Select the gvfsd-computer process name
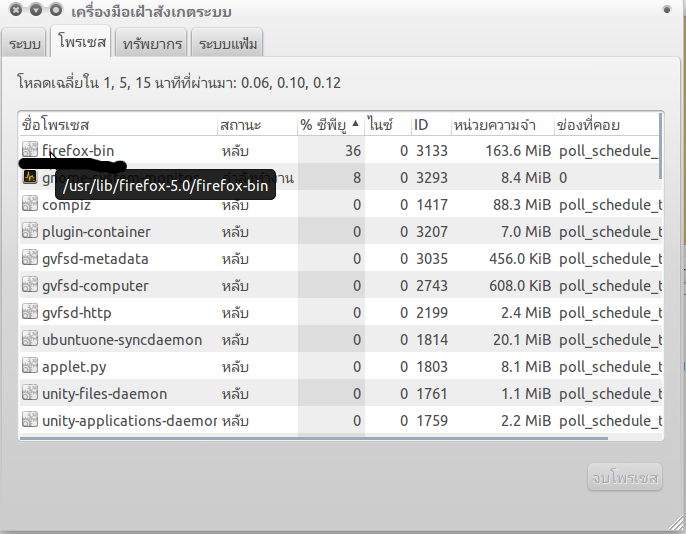This screenshot has width=686, height=534. [x=95, y=286]
